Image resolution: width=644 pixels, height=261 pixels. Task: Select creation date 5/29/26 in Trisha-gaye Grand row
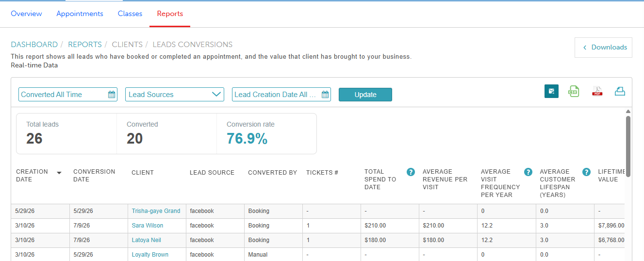point(25,211)
